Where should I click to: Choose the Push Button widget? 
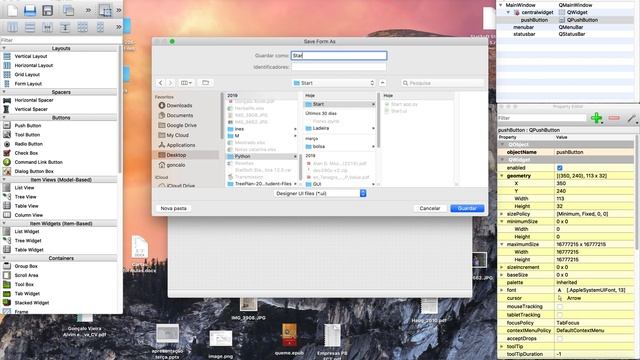pos(28,125)
